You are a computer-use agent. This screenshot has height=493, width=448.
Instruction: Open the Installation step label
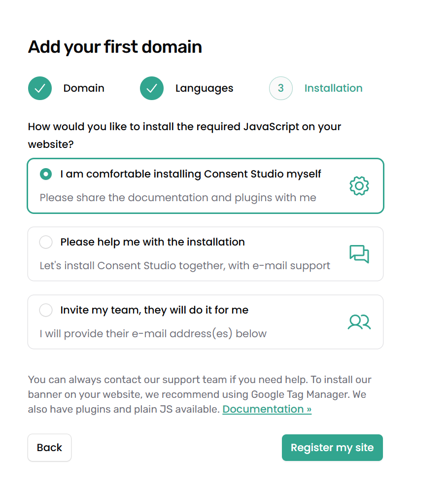333,88
